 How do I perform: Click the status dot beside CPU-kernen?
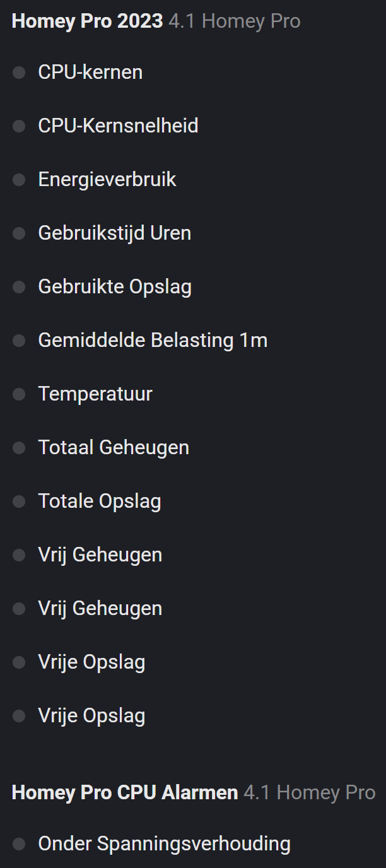point(19,73)
